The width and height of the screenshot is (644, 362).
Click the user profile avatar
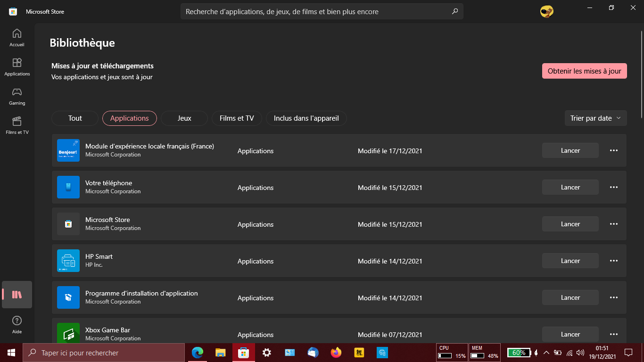[x=547, y=11]
